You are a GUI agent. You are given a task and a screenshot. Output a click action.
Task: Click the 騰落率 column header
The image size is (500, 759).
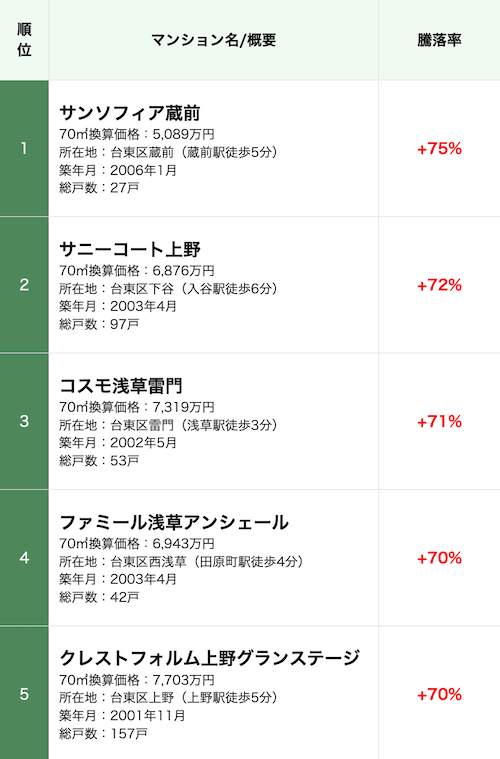(439, 40)
